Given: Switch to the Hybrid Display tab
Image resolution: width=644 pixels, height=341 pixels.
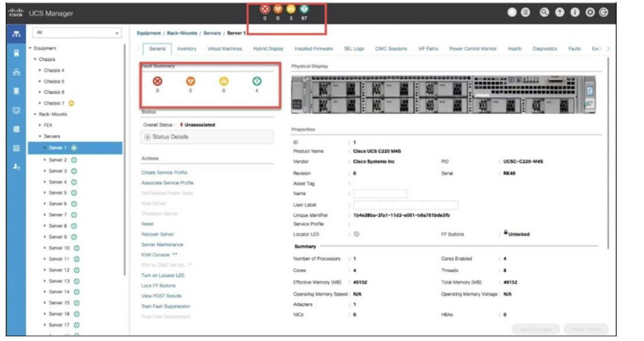Looking at the screenshot, I should 268,48.
